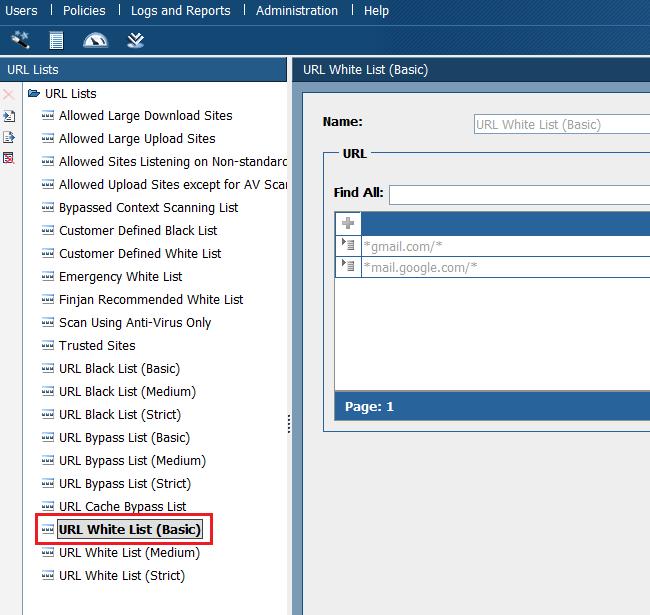Click the plus icon to add URL row
The image size is (650, 615).
pos(348,224)
